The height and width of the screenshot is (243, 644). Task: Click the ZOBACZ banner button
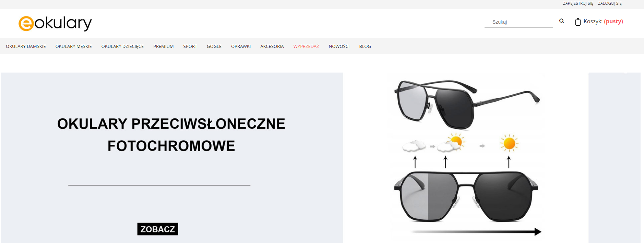[158, 229]
